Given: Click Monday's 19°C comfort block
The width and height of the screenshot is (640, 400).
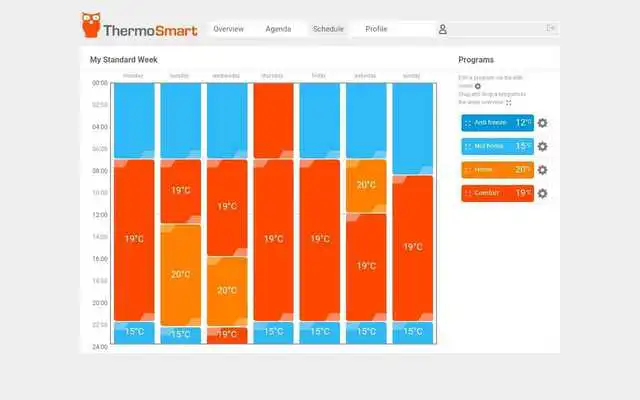Looking at the screenshot, I should (134, 240).
